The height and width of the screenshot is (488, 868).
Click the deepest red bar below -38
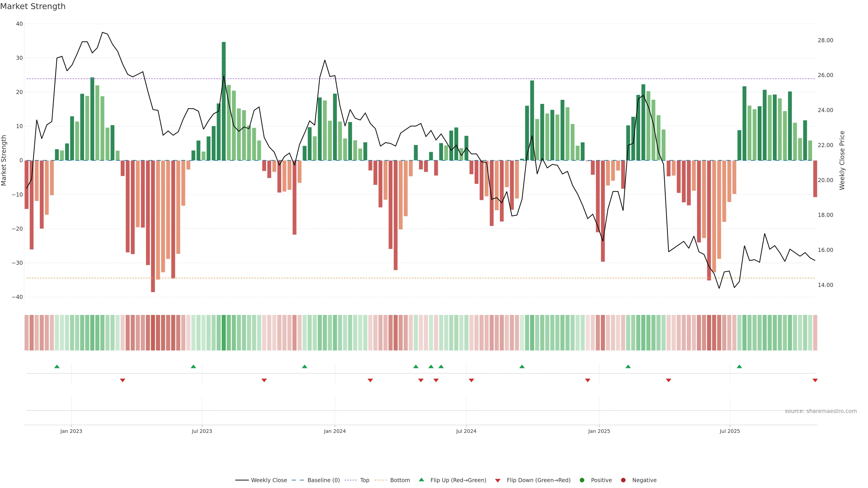[x=153, y=226]
